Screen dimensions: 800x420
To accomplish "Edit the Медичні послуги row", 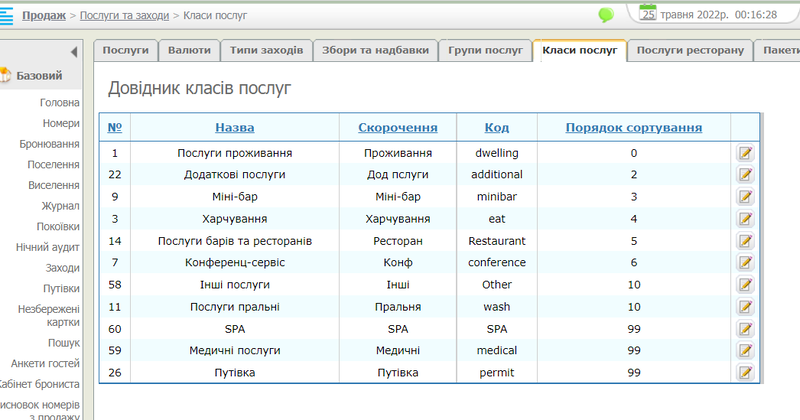I will point(745,351).
